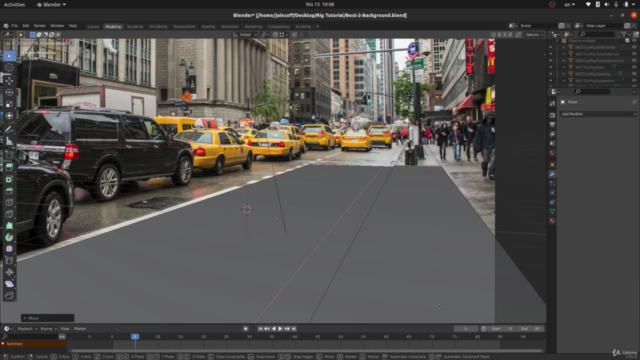Pick the Annotate tool

[x=9, y=129]
